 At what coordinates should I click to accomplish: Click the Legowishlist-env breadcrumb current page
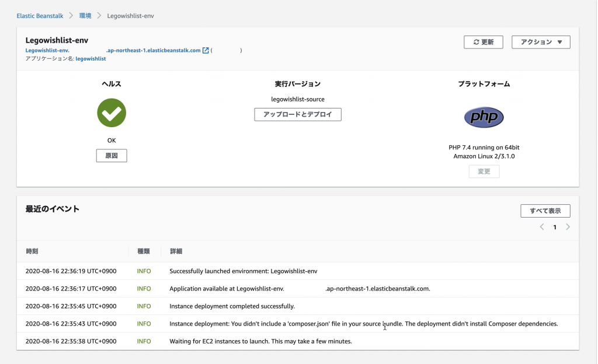pos(130,16)
